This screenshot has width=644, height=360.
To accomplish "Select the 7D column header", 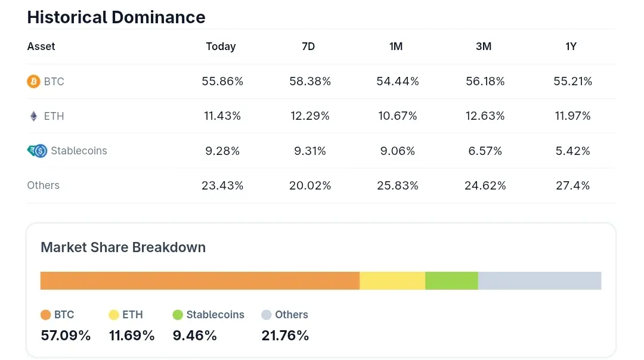I will (x=308, y=46).
